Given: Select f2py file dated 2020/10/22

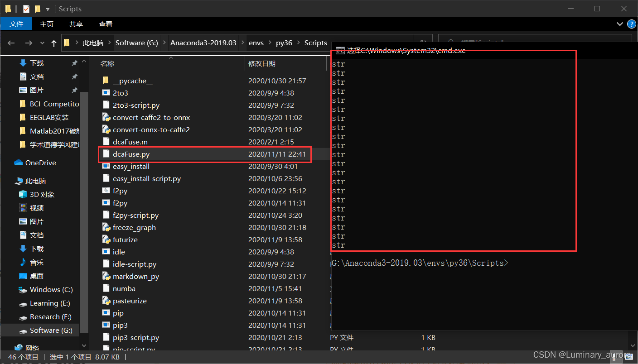Looking at the screenshot, I should pos(120,191).
